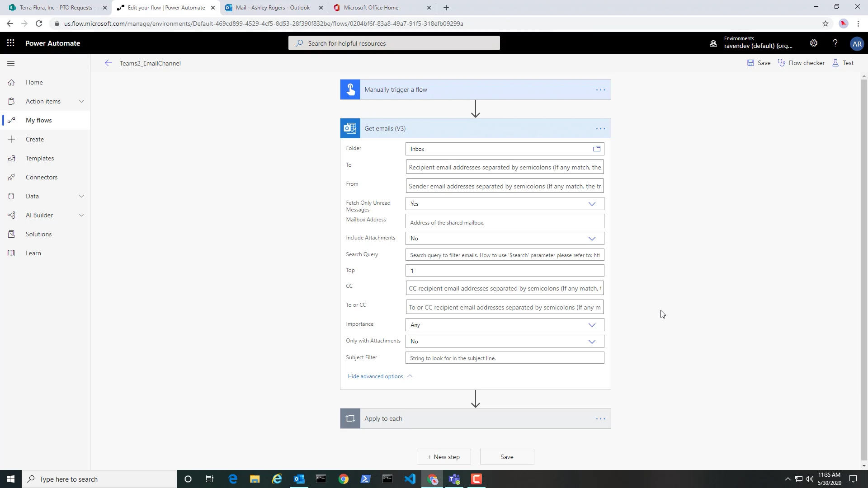Open Microsoft Teams from taskbar

[x=455, y=479]
